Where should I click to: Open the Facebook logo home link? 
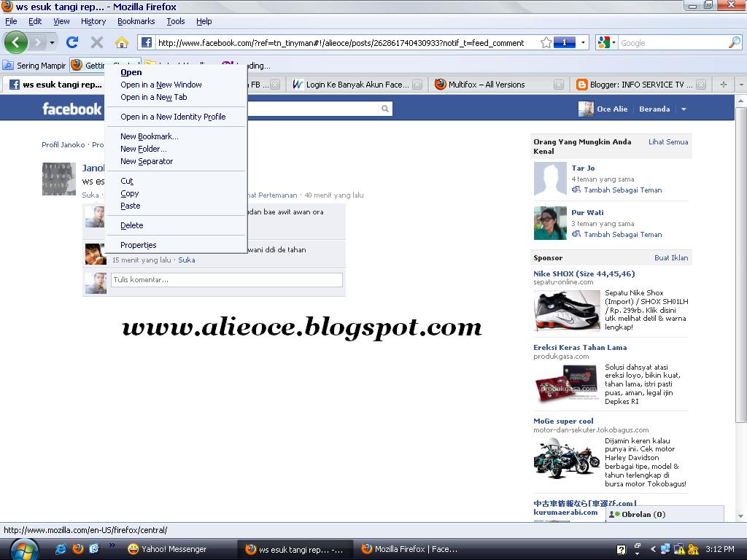tap(72, 109)
